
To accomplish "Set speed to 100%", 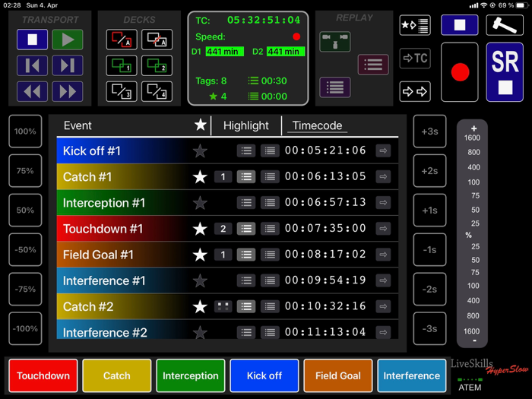I will (25, 131).
